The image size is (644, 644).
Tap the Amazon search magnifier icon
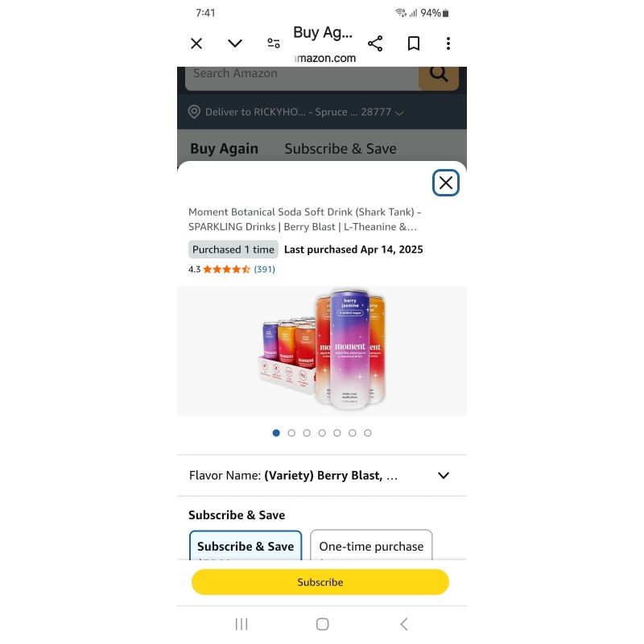(439, 75)
